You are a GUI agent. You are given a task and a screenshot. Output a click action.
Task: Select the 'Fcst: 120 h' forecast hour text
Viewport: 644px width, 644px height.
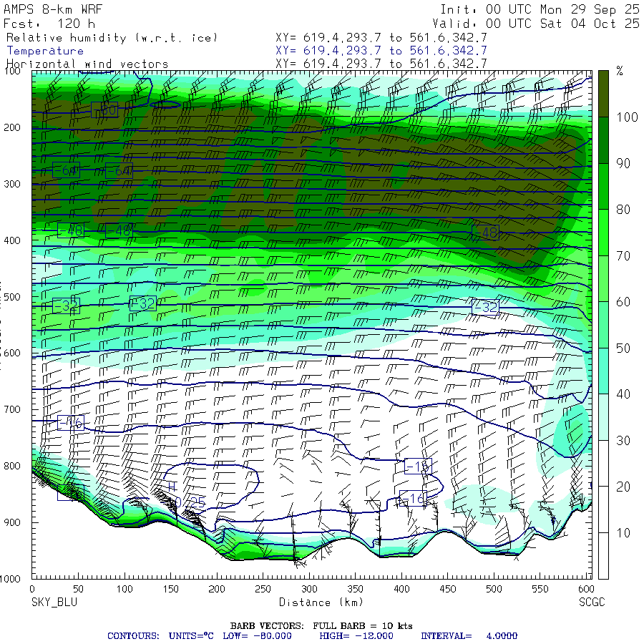pos(49,24)
